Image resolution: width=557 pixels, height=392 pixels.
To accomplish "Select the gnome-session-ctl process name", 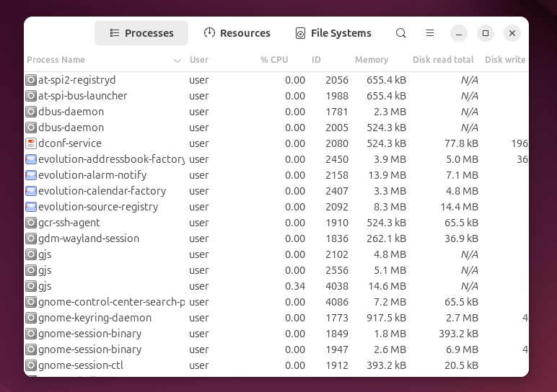I will point(81,365).
